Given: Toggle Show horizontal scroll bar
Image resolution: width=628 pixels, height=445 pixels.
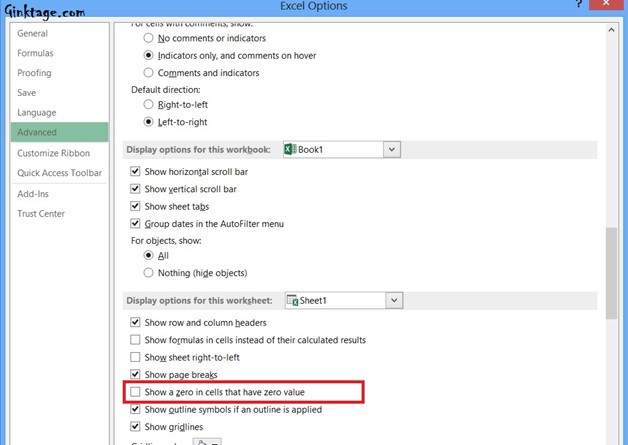Looking at the screenshot, I should [135, 171].
